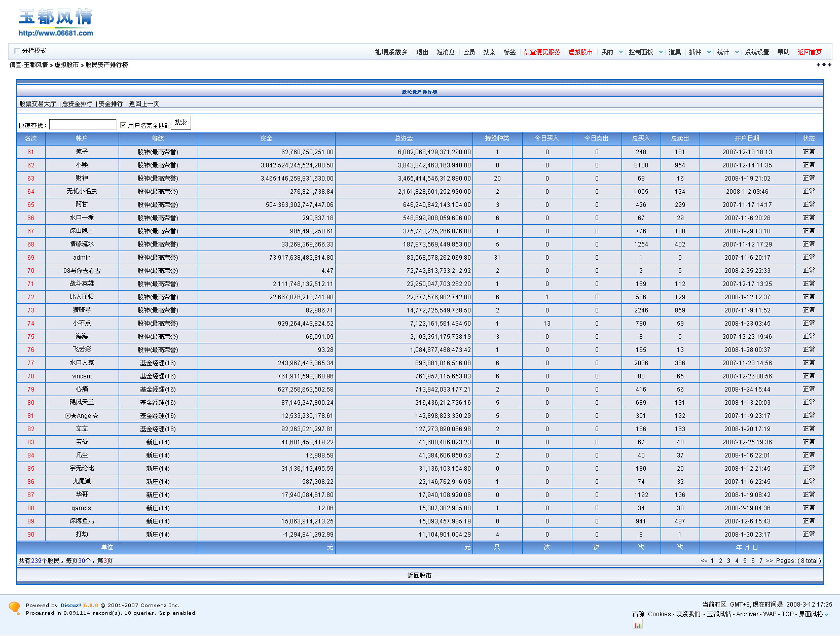The width and height of the screenshot is (840, 636).
Task: Click the >> next pages link
Action: click(x=770, y=561)
